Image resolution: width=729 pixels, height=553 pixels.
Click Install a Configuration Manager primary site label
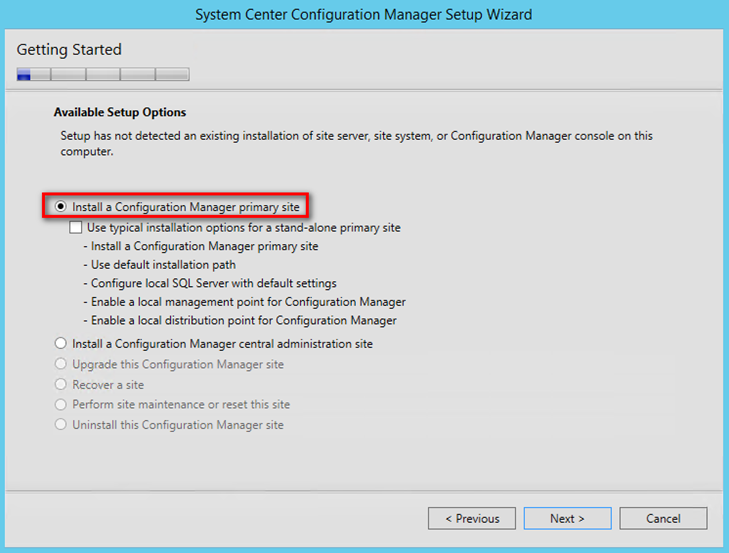[x=186, y=207]
